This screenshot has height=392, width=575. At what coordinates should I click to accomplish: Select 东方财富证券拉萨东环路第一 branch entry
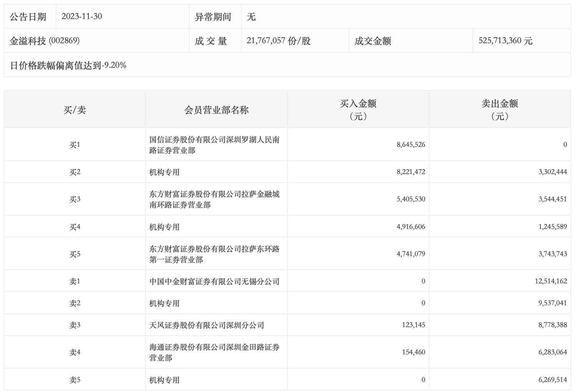[214, 254]
